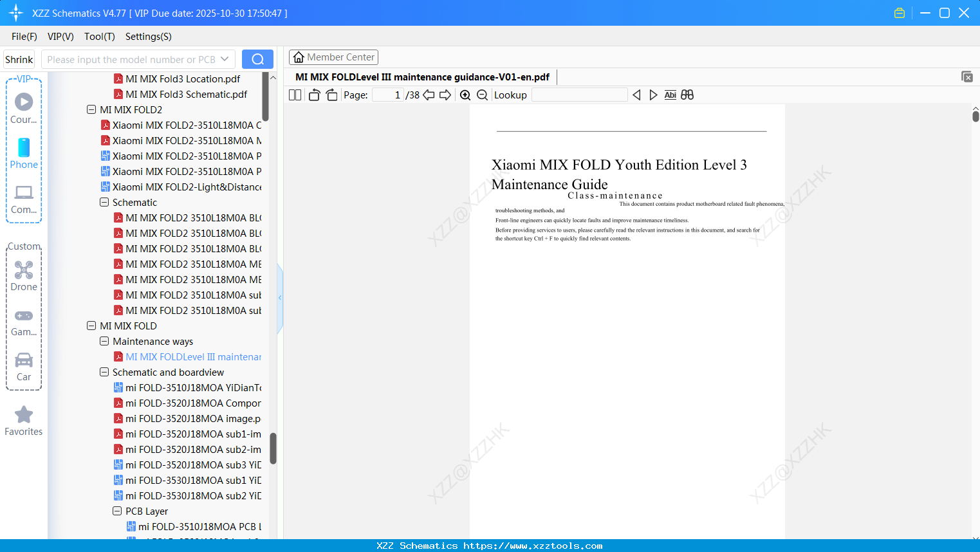Close the open PDF document tab panel
Viewport: 980px width, 552px height.
pos(967,77)
